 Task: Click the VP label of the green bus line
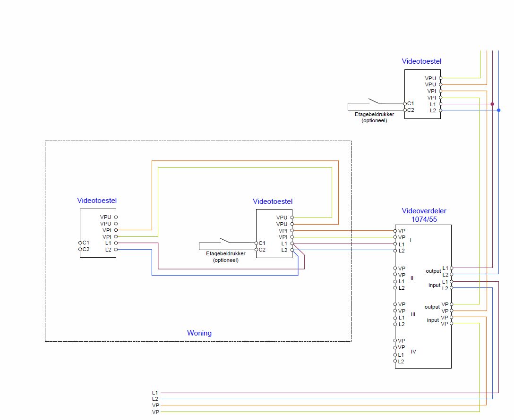(155, 412)
